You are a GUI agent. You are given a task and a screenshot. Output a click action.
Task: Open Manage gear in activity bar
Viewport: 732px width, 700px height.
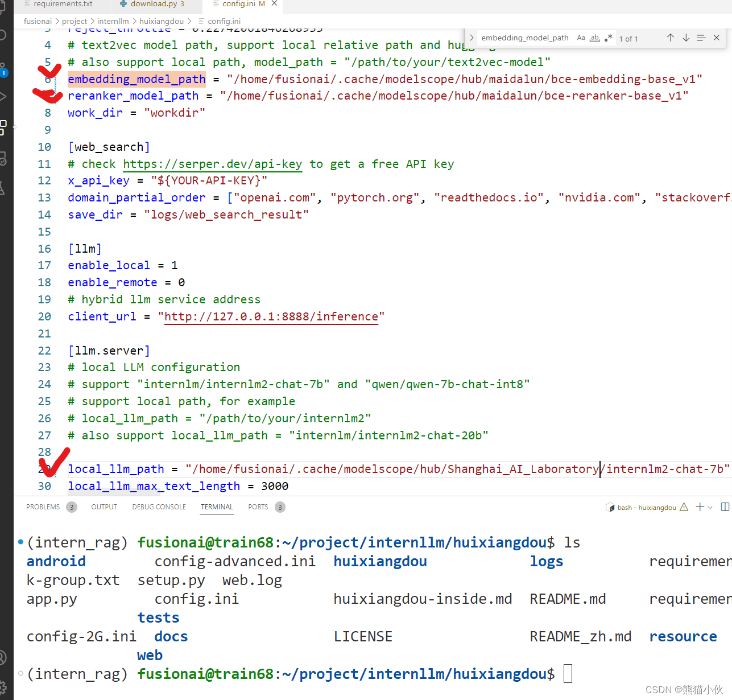(3, 687)
